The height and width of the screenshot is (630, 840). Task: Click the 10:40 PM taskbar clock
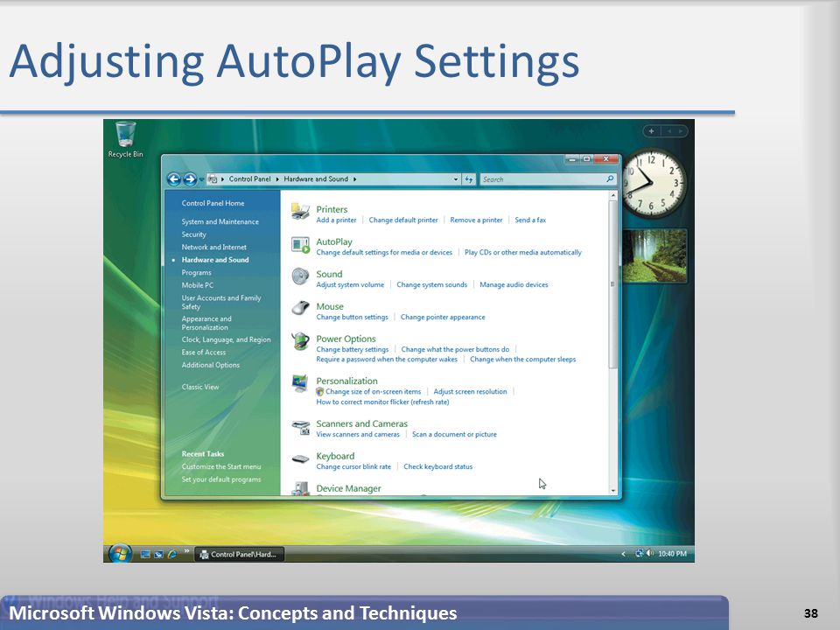point(672,553)
